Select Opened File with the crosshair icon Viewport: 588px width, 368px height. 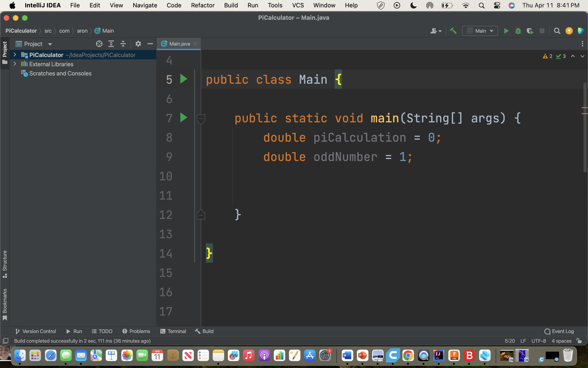pos(99,43)
